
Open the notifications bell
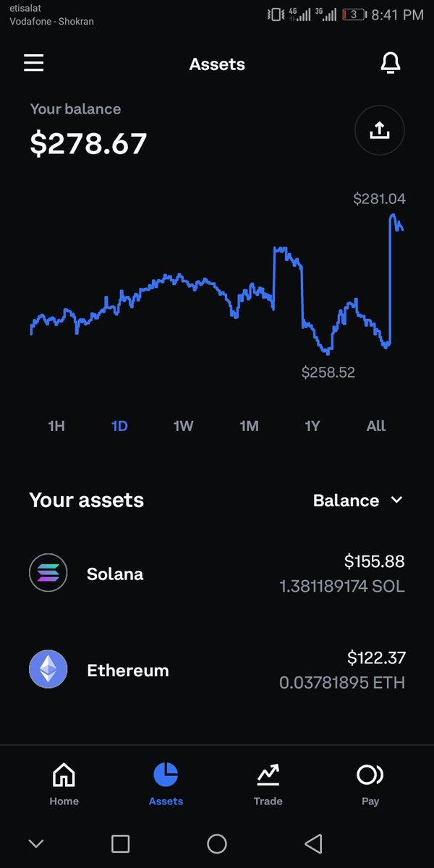[390, 64]
